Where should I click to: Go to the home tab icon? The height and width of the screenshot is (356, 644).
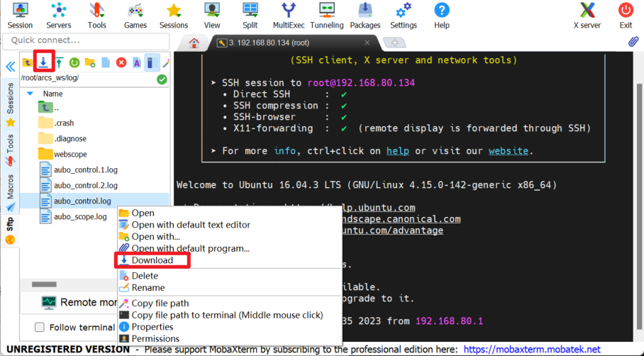coord(194,43)
